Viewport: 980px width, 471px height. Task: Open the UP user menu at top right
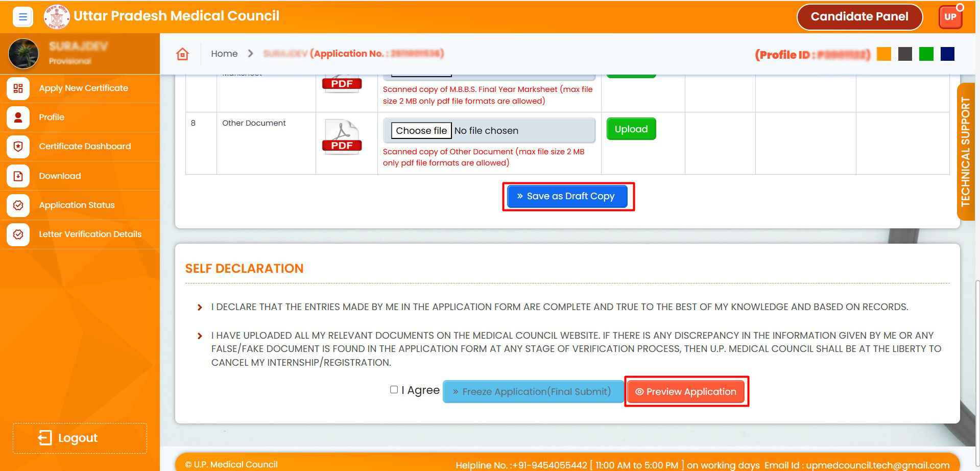coord(950,17)
